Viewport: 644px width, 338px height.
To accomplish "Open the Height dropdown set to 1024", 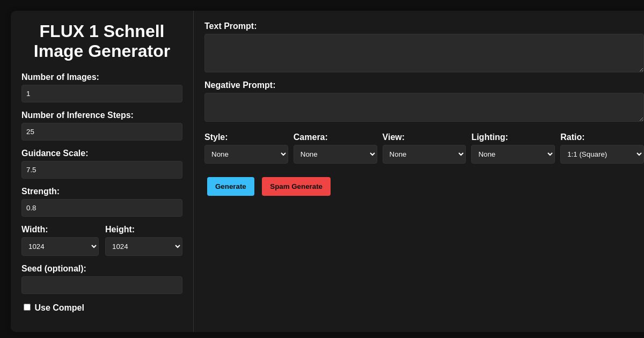I will [144, 246].
